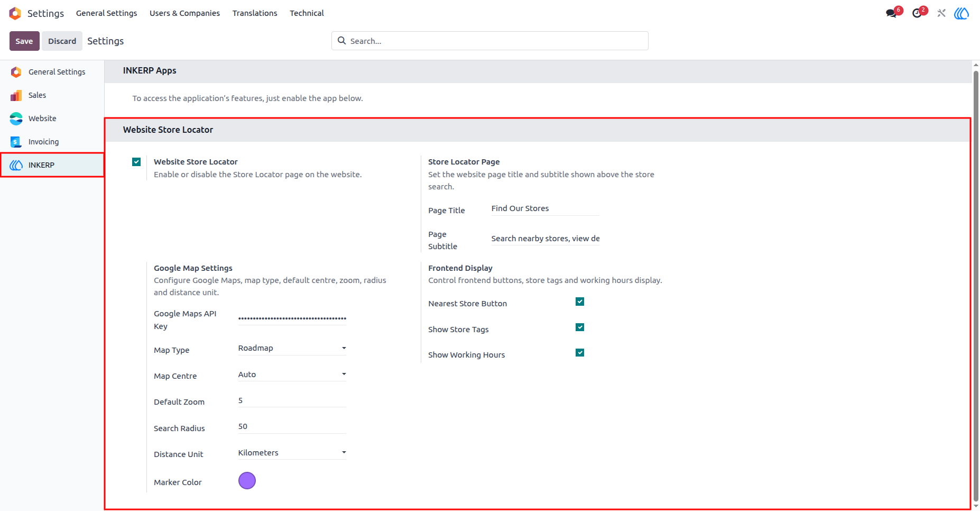Open the INKERP user avatar menu

point(961,13)
